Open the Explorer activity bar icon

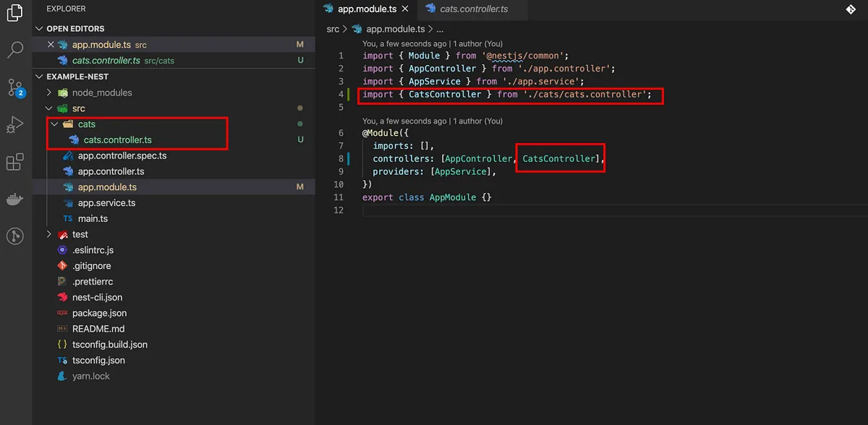(x=15, y=13)
